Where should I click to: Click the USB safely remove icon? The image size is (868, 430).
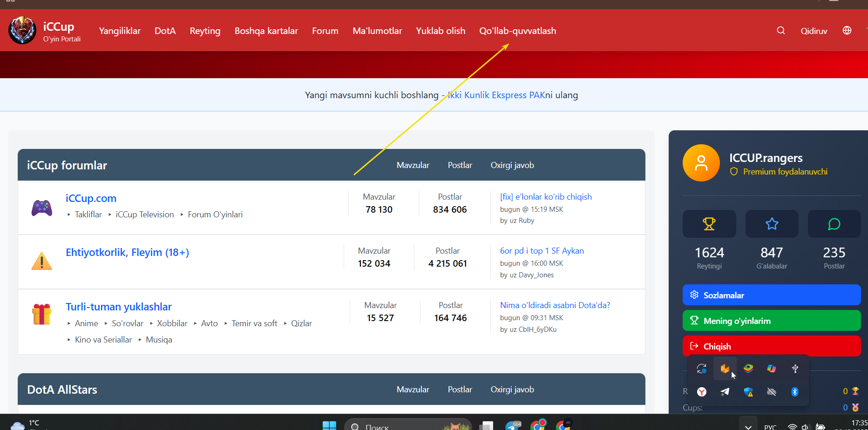click(x=795, y=369)
